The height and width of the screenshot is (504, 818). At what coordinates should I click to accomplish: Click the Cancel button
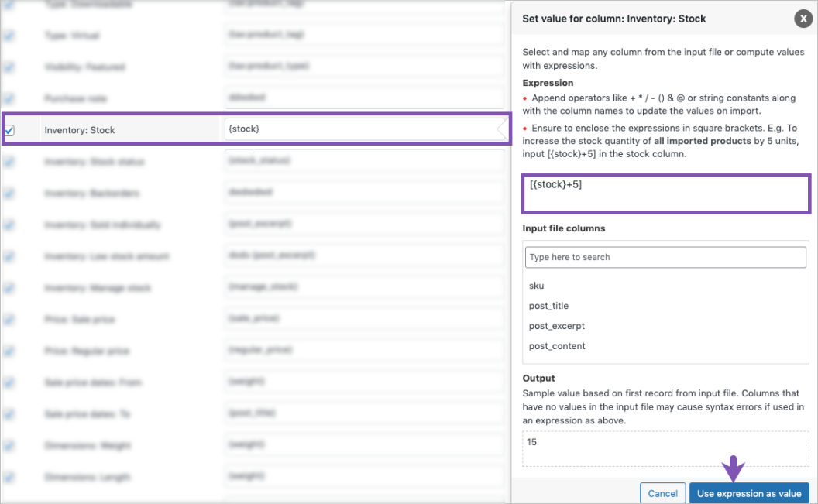662,493
